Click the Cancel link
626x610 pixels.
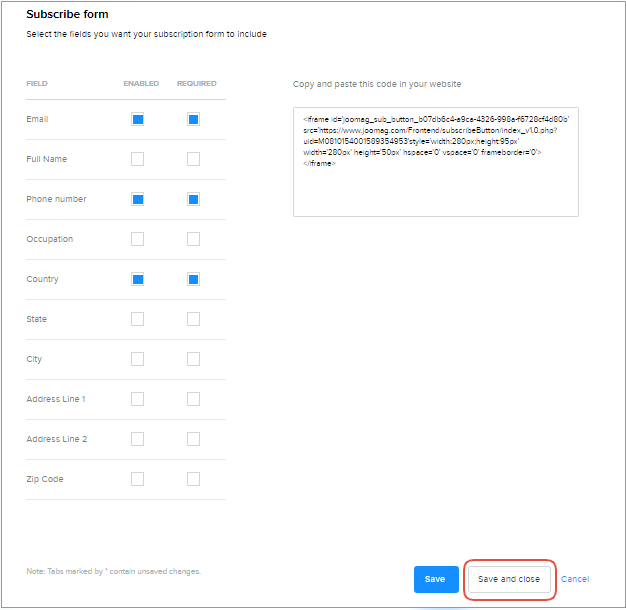point(575,579)
